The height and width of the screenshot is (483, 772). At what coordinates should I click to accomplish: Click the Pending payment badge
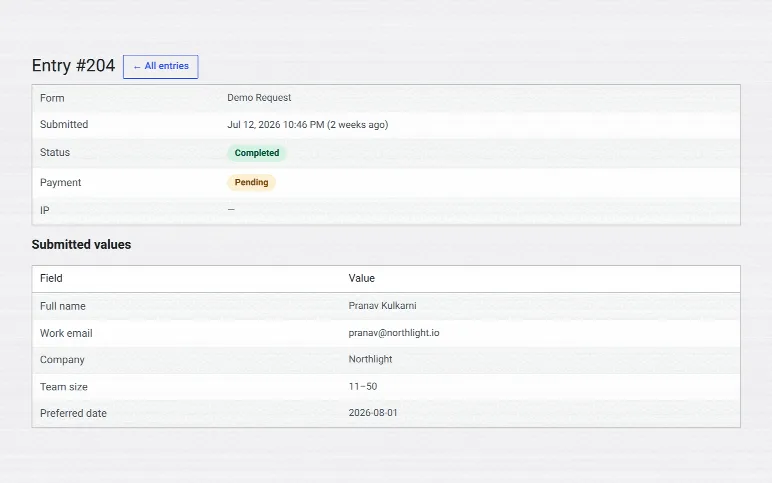tap(251, 182)
